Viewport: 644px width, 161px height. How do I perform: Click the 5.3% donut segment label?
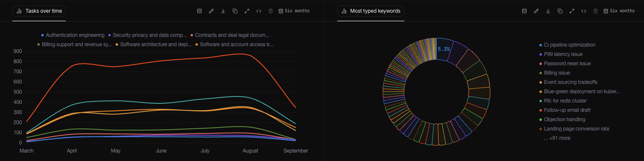pyautogui.click(x=444, y=49)
